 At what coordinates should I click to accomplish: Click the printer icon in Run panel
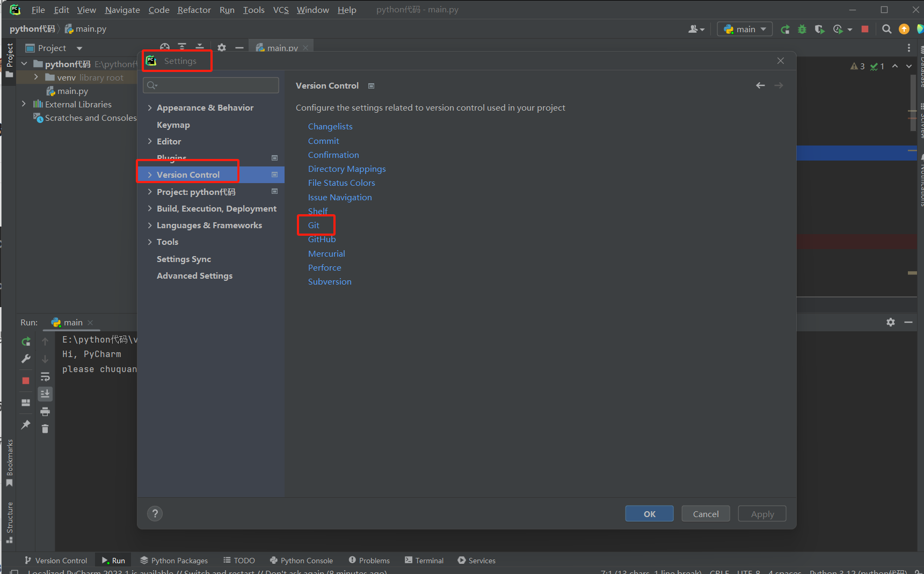coord(45,412)
